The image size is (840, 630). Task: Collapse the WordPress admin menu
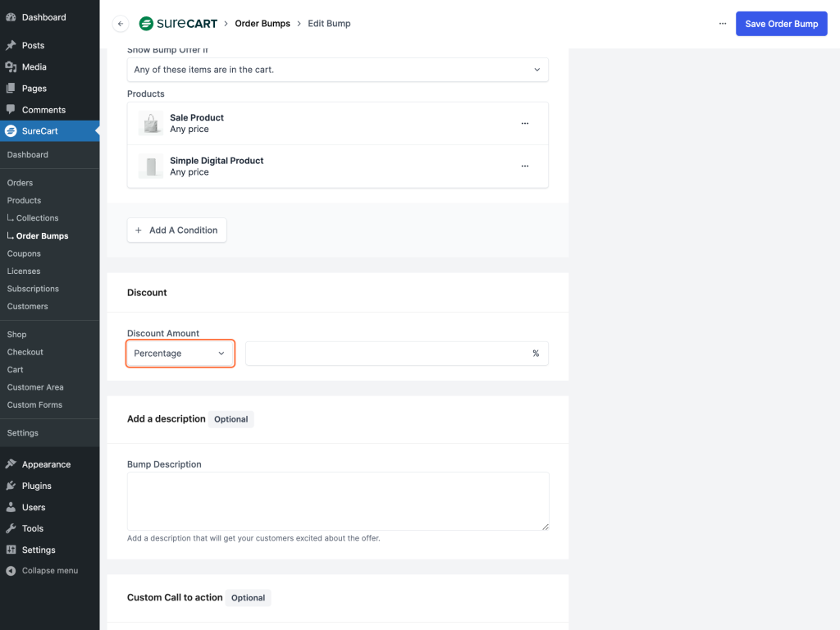(49, 571)
